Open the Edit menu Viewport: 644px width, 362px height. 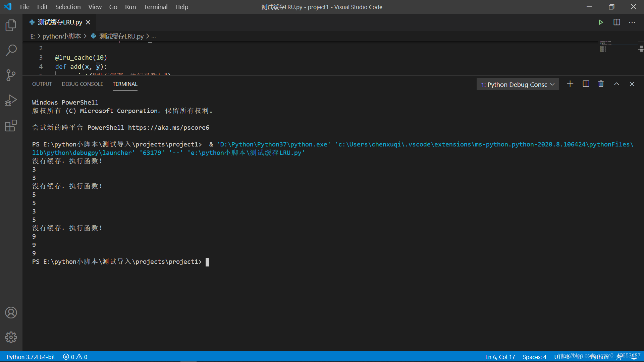(42, 7)
